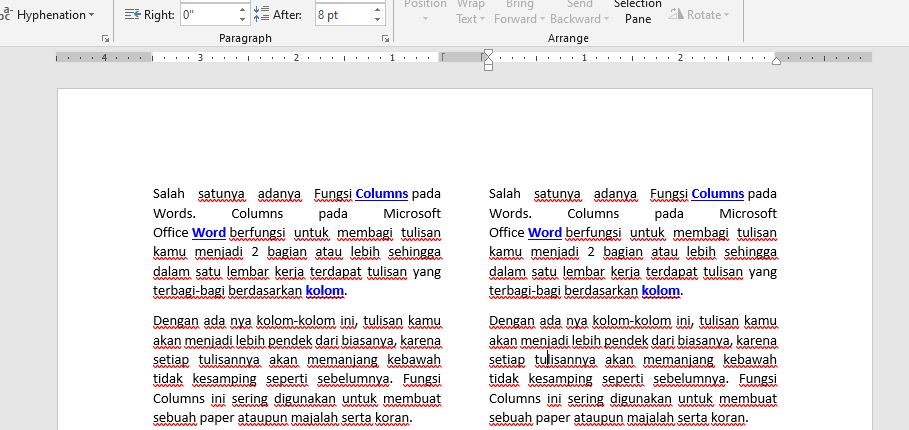Open the Page Setup dialog launcher

105,38
